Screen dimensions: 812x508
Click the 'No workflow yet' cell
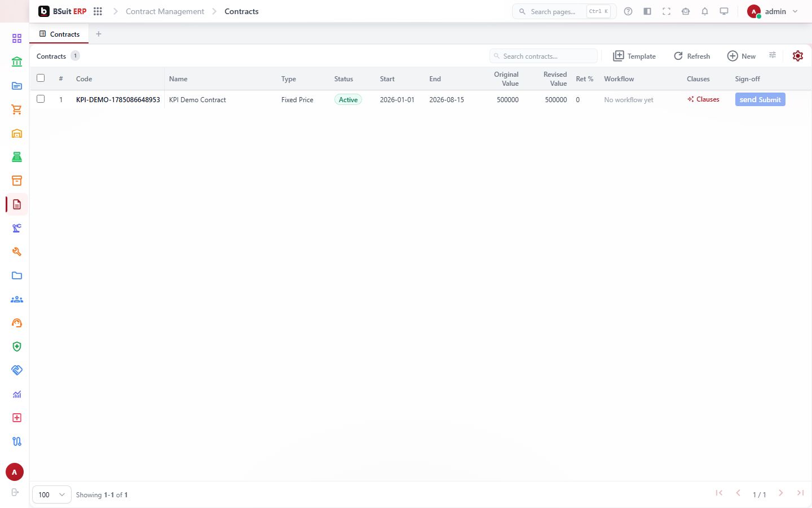coord(629,100)
